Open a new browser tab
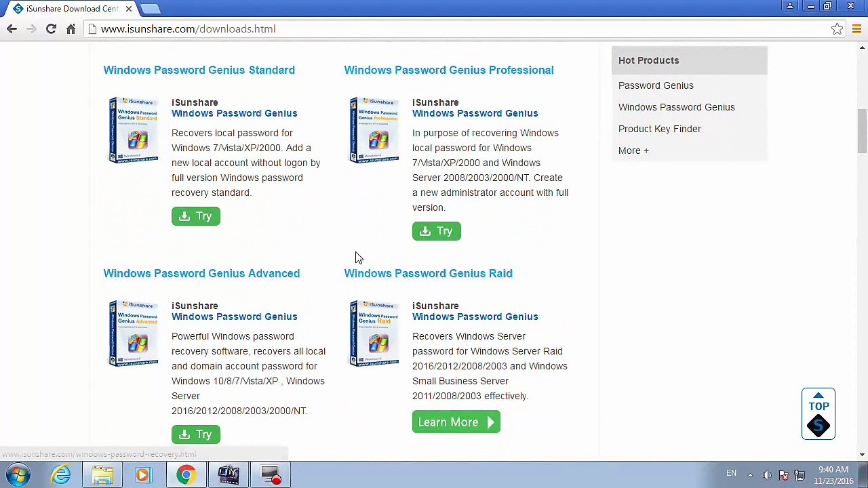The height and width of the screenshot is (488, 868). click(151, 9)
